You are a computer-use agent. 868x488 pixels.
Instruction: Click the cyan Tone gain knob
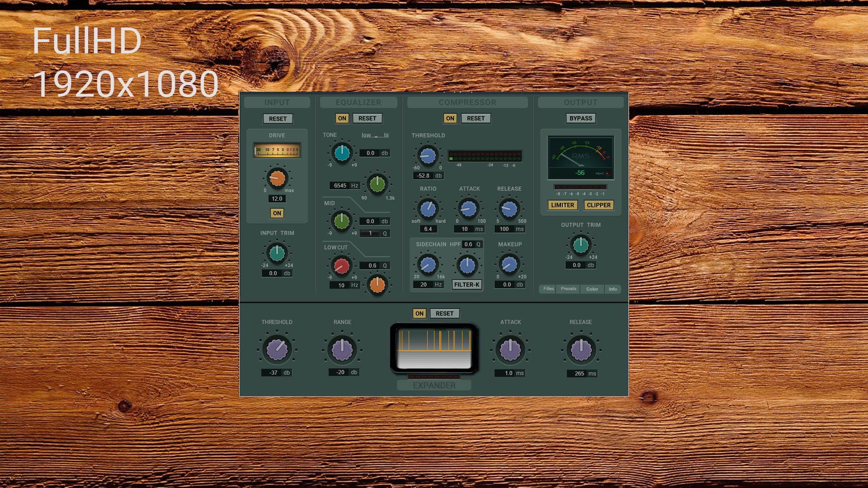point(342,153)
